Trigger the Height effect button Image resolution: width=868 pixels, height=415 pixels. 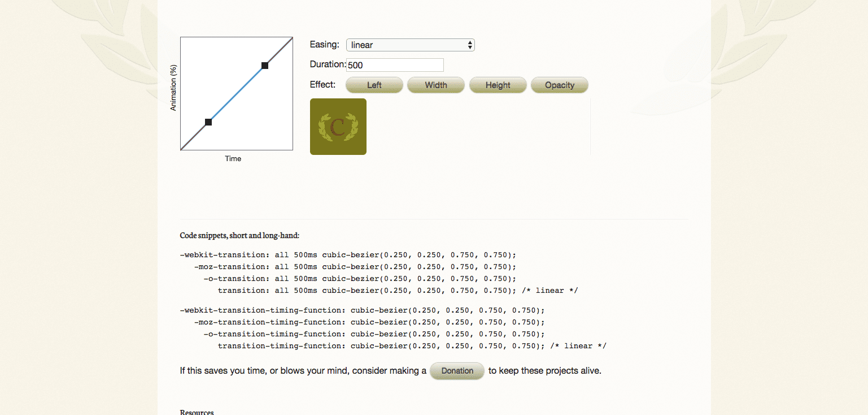[498, 85]
